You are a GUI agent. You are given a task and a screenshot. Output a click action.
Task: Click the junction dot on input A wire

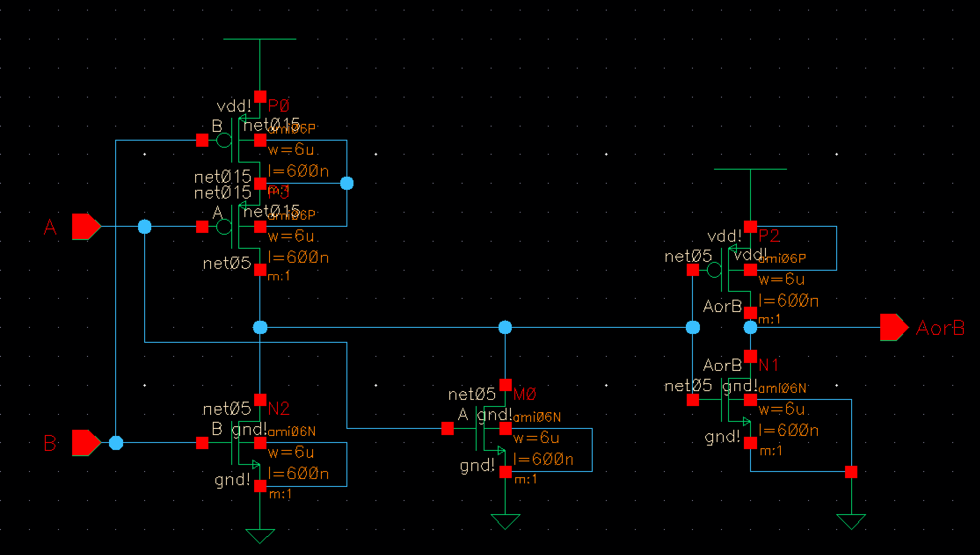[x=145, y=227]
